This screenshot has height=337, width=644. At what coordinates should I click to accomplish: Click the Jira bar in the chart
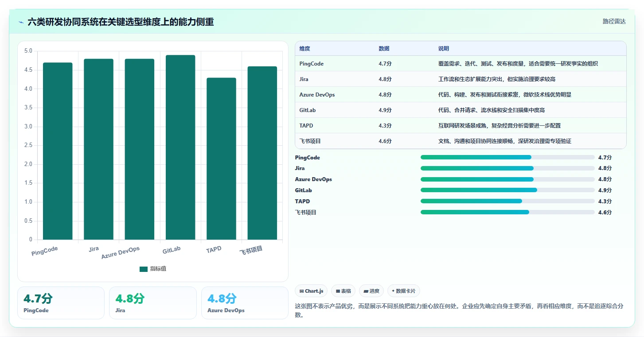98,149
